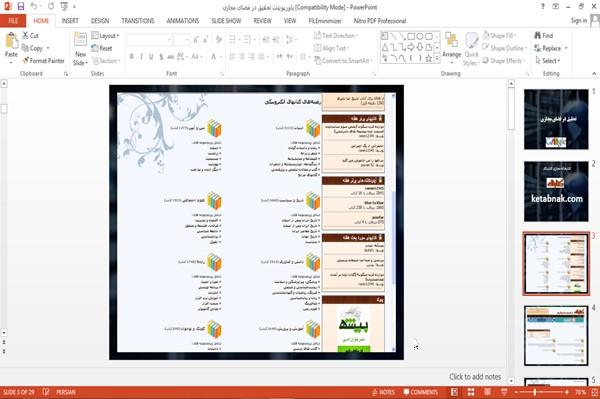
Task: Toggle text Shadow formatting
Action: [161, 57]
